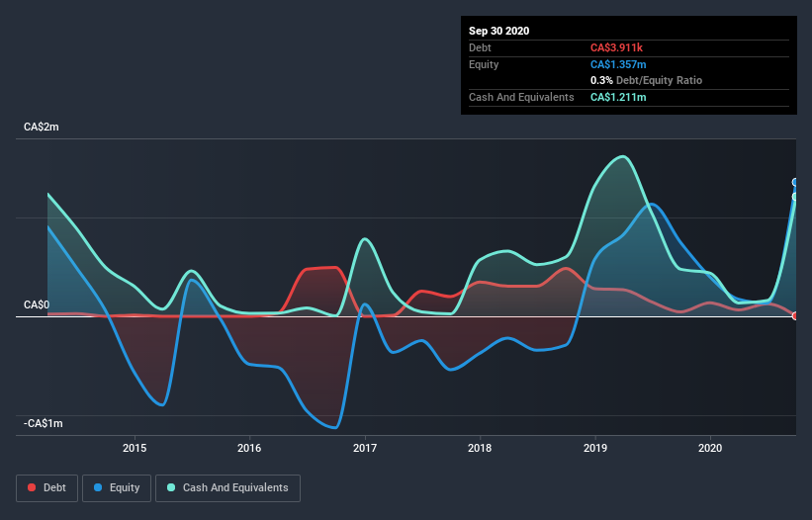
Task: Click the CA$2m y-axis label
Action: click(42, 128)
